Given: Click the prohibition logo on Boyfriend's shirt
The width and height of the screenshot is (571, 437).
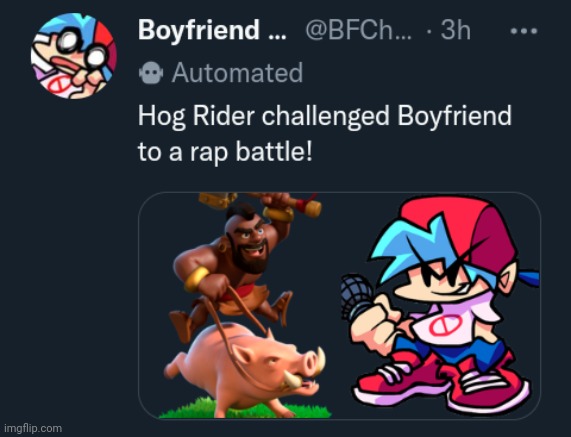Looking at the screenshot, I should tap(445, 325).
